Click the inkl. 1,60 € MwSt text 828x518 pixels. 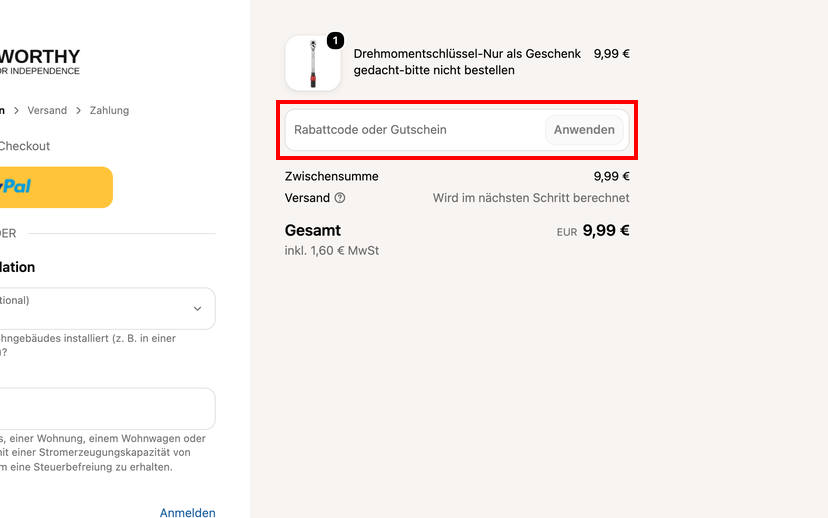332,251
